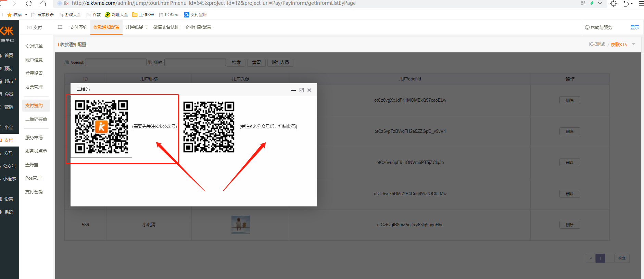The width and height of the screenshot is (644, 279).
Task: Delete the row with openid otCz6vgXxJdF41MOMEkQ97cooELw
Action: tap(570, 100)
